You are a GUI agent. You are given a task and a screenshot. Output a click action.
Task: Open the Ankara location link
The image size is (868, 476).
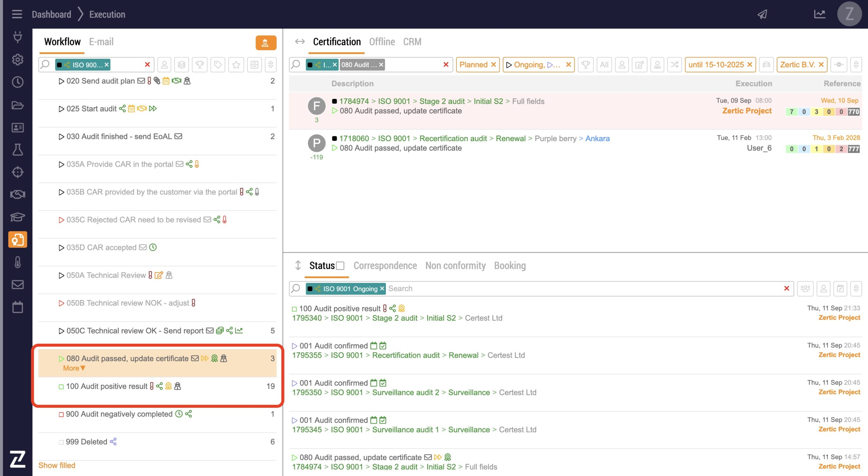pyautogui.click(x=597, y=138)
